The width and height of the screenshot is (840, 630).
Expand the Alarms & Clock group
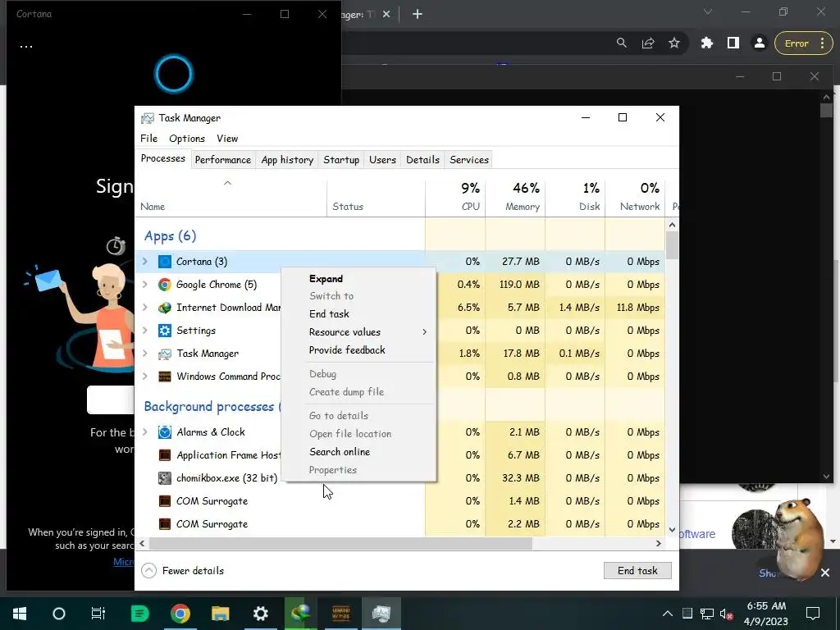point(145,432)
